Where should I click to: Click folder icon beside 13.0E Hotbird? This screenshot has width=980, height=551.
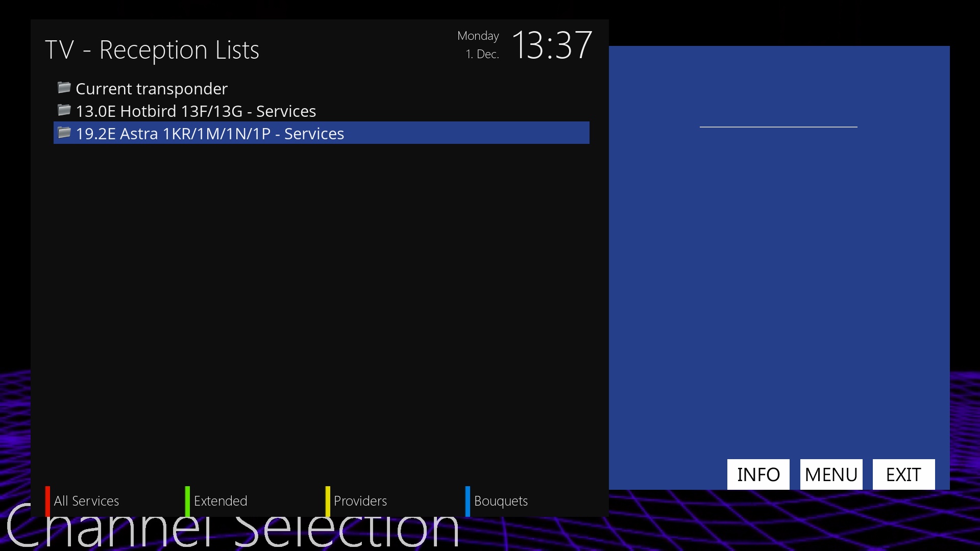click(64, 110)
